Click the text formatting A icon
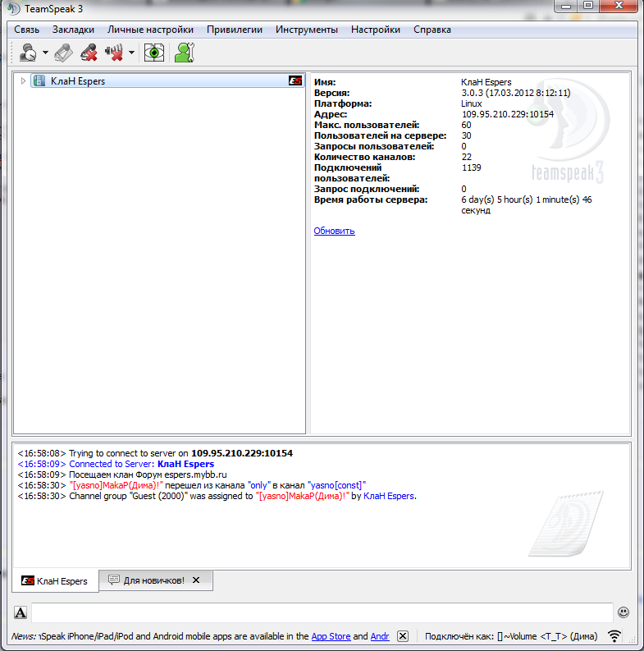This screenshot has width=644, height=651. tap(21, 612)
